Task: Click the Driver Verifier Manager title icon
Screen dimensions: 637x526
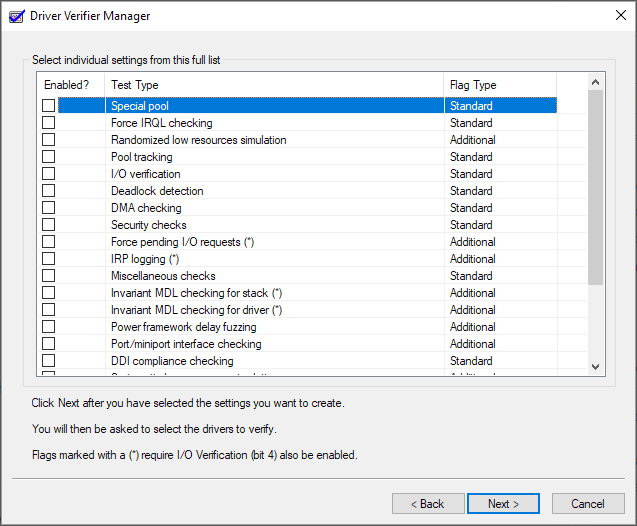Action: tap(15, 15)
